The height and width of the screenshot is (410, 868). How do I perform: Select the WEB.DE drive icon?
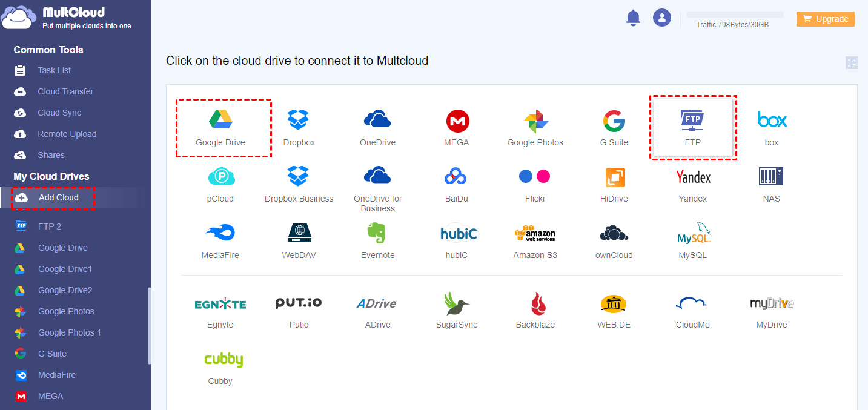click(x=614, y=303)
